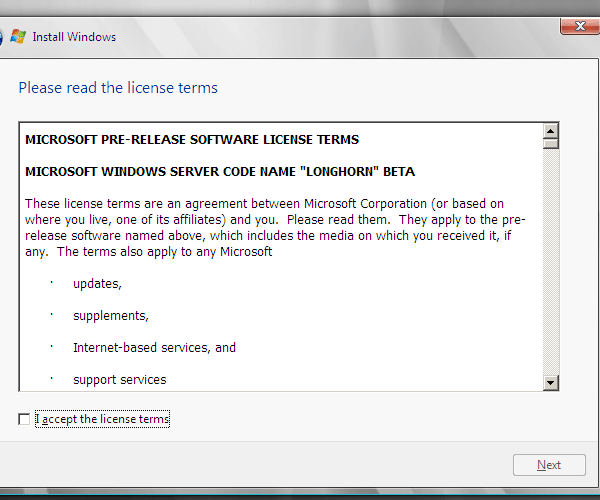Click the license text scrollbar down arrow

point(551,382)
